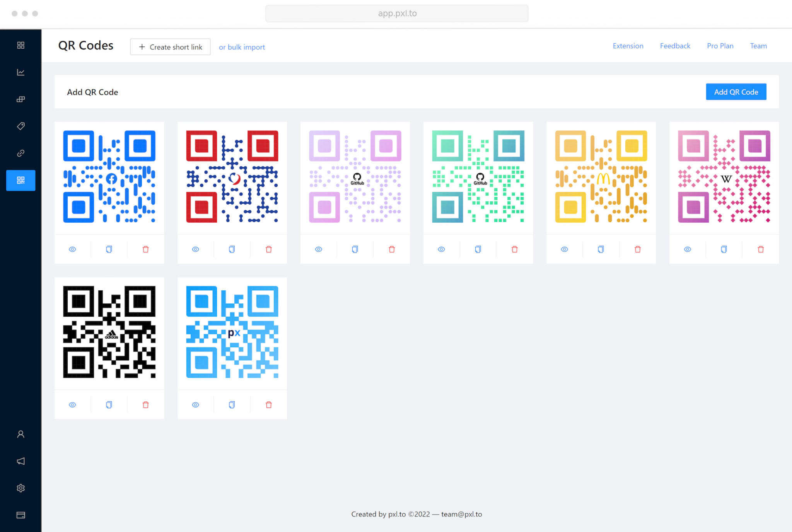Screen dimensions: 792x532
Task: Delete the lavender GitHub QR code
Action: pos(392,249)
